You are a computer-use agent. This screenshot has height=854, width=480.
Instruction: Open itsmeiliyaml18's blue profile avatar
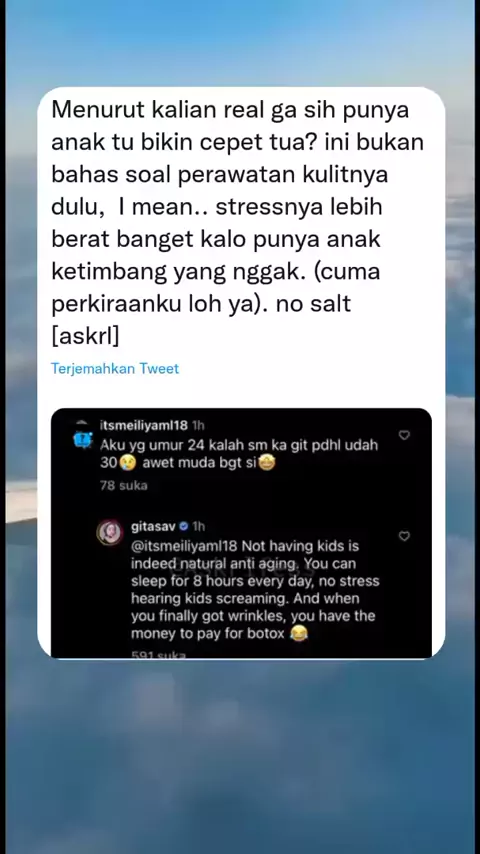(83, 437)
